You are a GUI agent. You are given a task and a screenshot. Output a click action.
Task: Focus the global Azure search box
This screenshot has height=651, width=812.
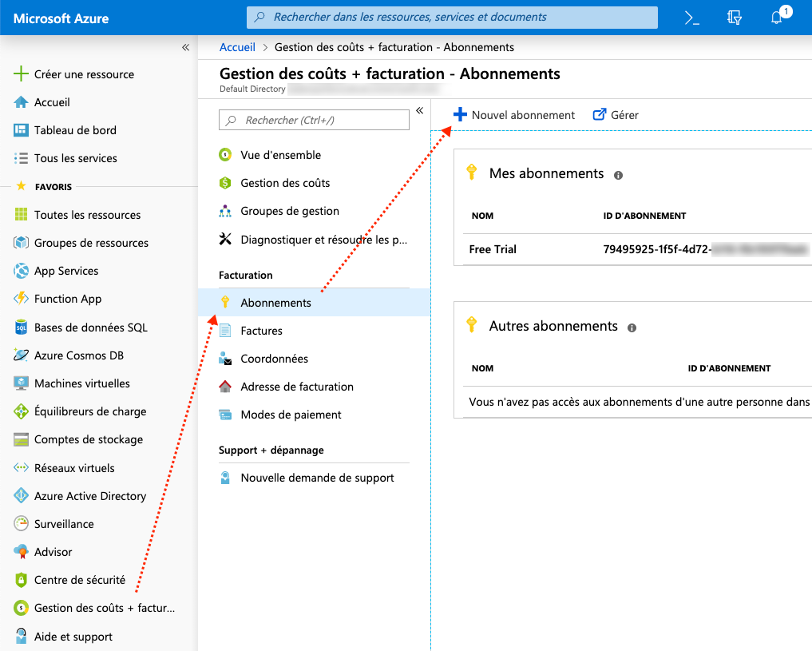tap(452, 17)
